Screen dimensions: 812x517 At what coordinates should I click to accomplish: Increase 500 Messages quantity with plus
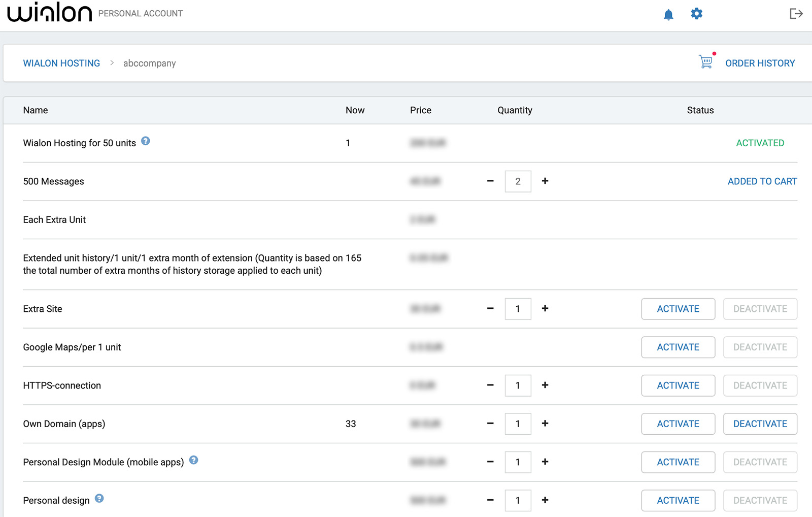click(545, 181)
